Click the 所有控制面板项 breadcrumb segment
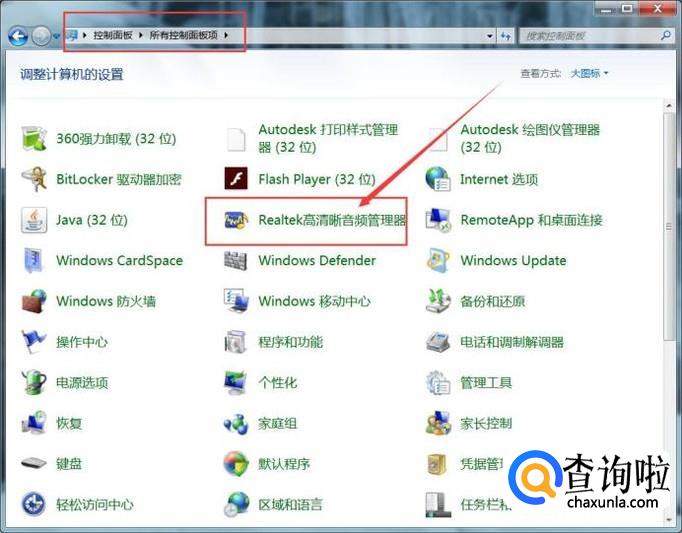 pyautogui.click(x=183, y=35)
